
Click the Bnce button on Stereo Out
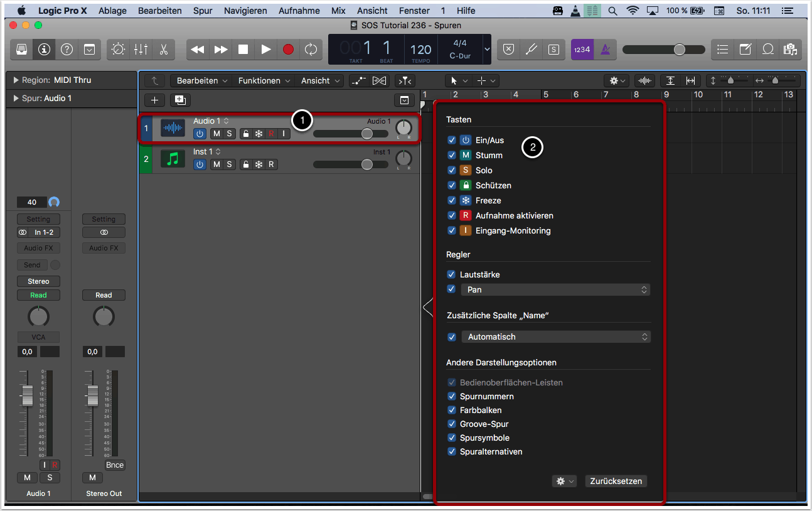(x=115, y=465)
